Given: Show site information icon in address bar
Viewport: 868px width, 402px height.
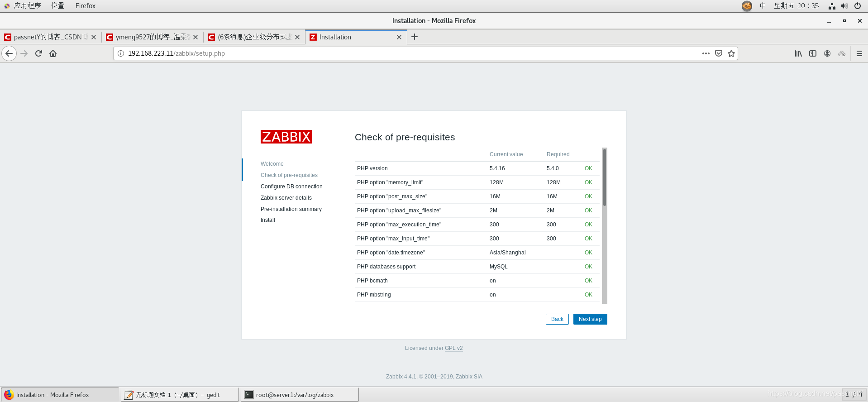Looking at the screenshot, I should point(121,53).
